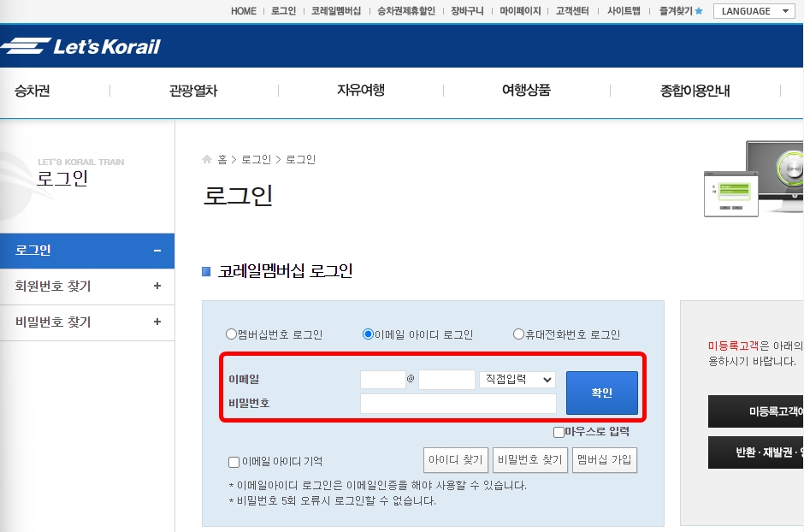The width and height of the screenshot is (804, 532).
Task: Click the 비밀번호 password input field
Action: pyautogui.click(x=458, y=402)
